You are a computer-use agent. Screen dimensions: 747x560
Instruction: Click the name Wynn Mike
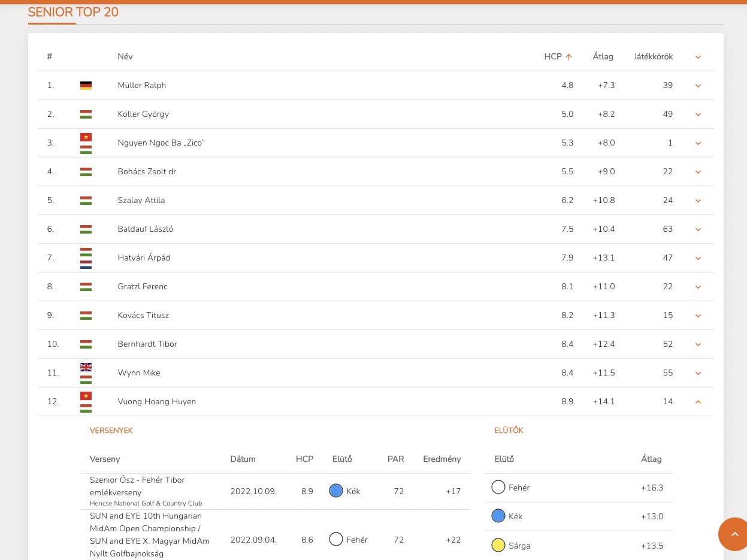click(139, 373)
